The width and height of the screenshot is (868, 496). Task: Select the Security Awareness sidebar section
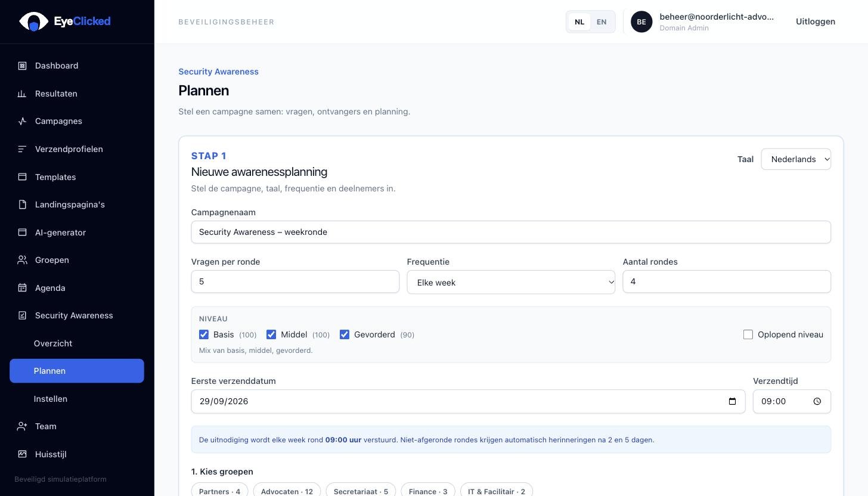point(77,315)
